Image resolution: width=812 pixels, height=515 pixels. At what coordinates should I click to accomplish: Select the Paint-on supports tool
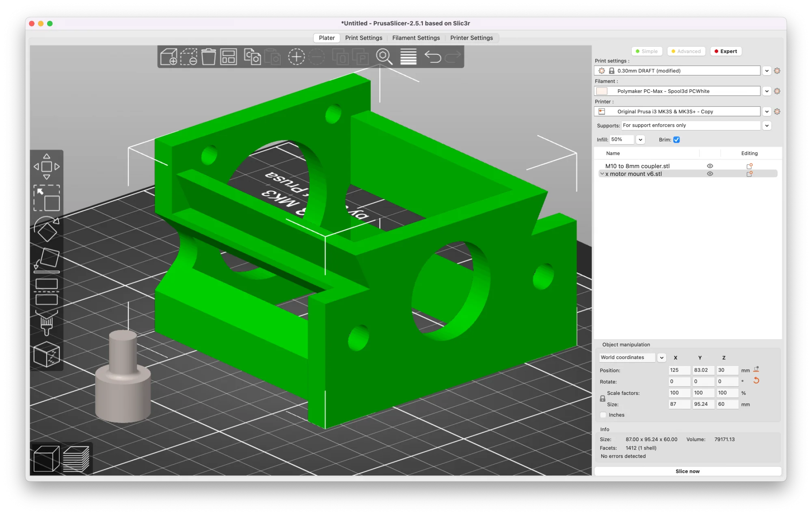coord(47,323)
